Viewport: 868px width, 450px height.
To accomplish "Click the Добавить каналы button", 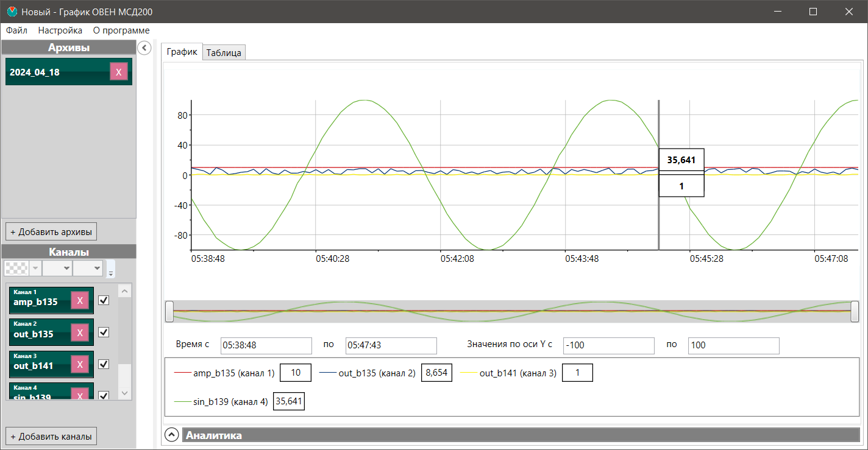I will (x=51, y=437).
